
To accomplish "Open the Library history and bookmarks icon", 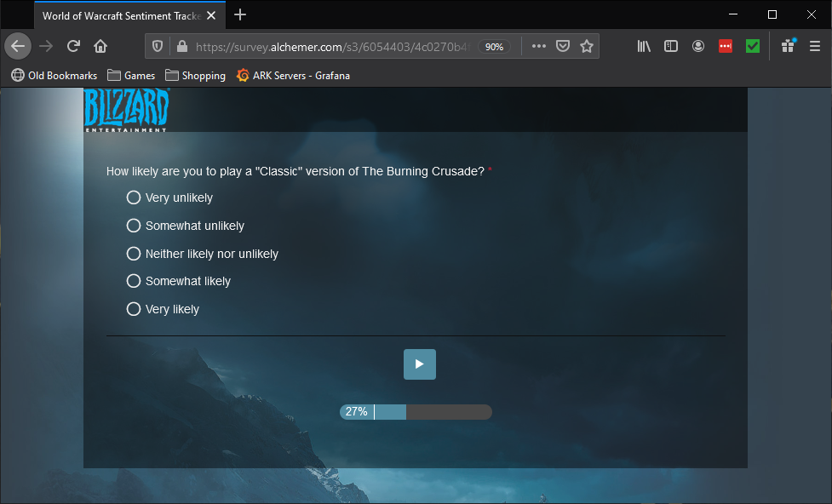I will 644,47.
